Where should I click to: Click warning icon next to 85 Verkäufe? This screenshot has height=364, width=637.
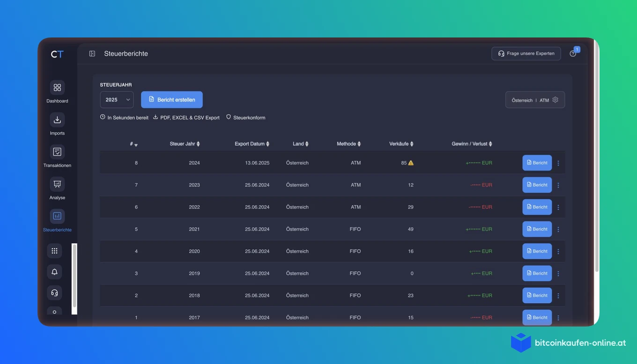click(411, 163)
